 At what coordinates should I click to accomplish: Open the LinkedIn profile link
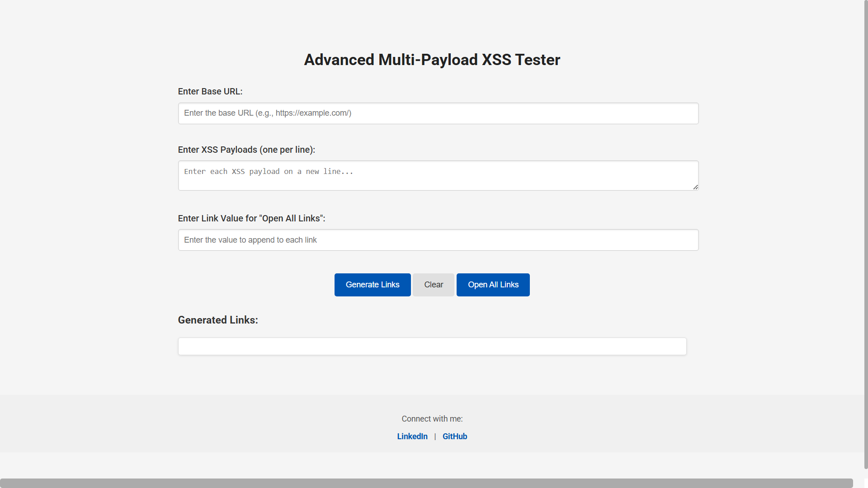pyautogui.click(x=412, y=436)
